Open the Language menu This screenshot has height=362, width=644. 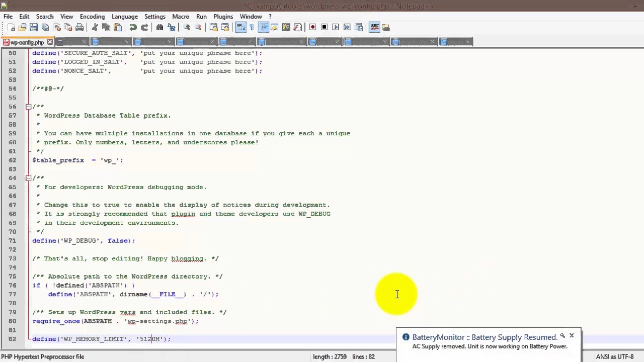[x=124, y=17]
